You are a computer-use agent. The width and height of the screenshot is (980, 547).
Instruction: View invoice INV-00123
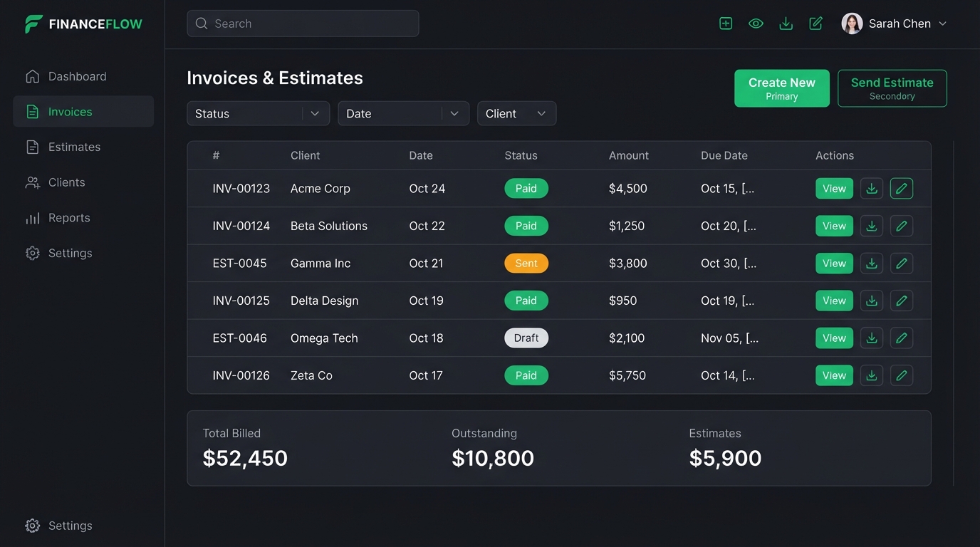(x=834, y=189)
